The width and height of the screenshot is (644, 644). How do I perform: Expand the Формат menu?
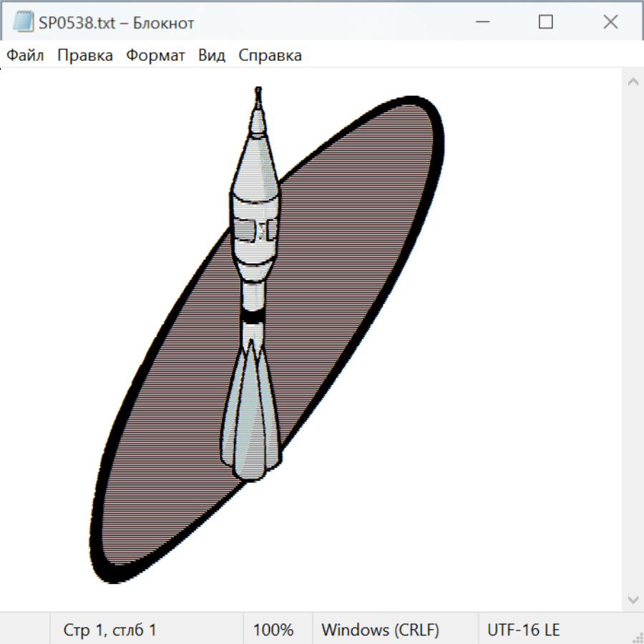[155, 56]
